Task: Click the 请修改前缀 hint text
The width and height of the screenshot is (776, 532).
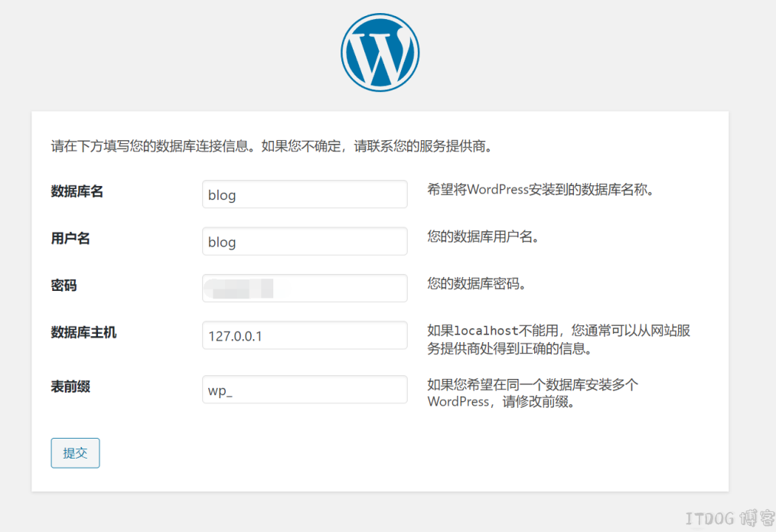Action: coord(533,393)
